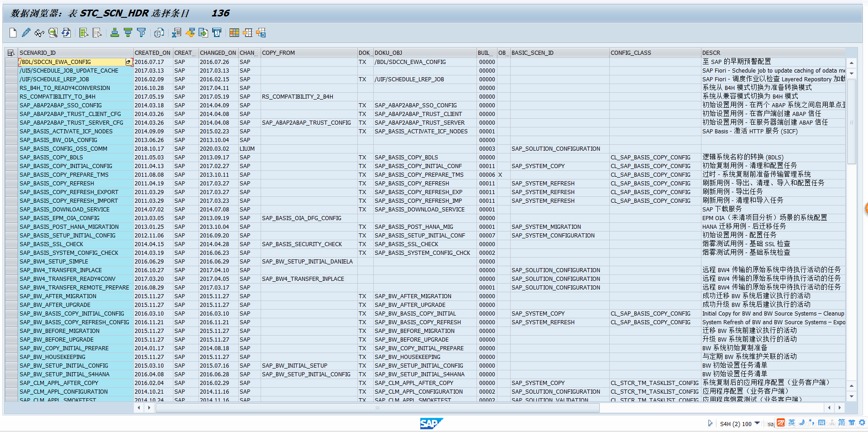Open the S4H (2) 100 system dropdown
Image resolution: width=868 pixels, height=432 pixels.
click(x=758, y=423)
